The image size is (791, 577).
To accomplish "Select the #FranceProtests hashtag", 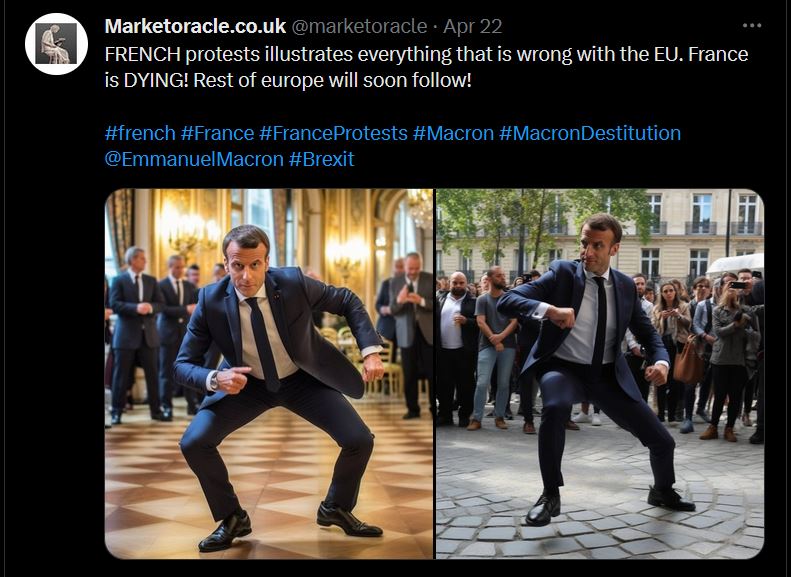I will tap(333, 133).
